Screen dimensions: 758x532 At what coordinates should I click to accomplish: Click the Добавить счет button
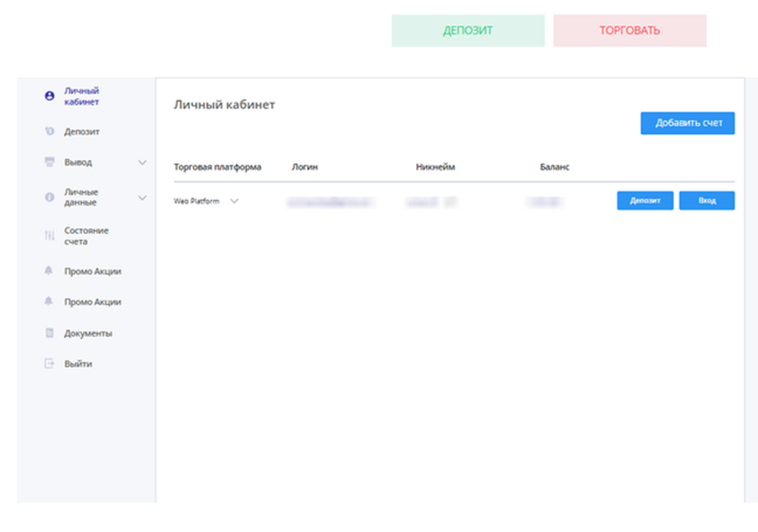tap(688, 123)
